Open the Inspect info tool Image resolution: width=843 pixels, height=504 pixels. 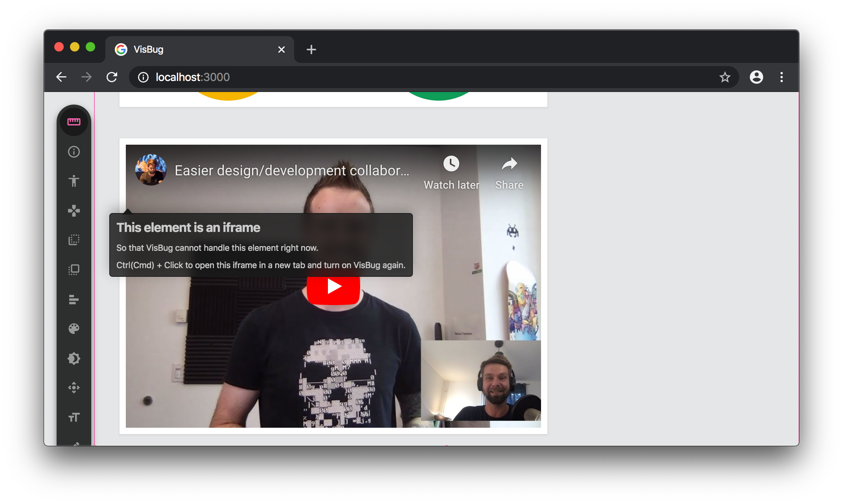point(74,152)
